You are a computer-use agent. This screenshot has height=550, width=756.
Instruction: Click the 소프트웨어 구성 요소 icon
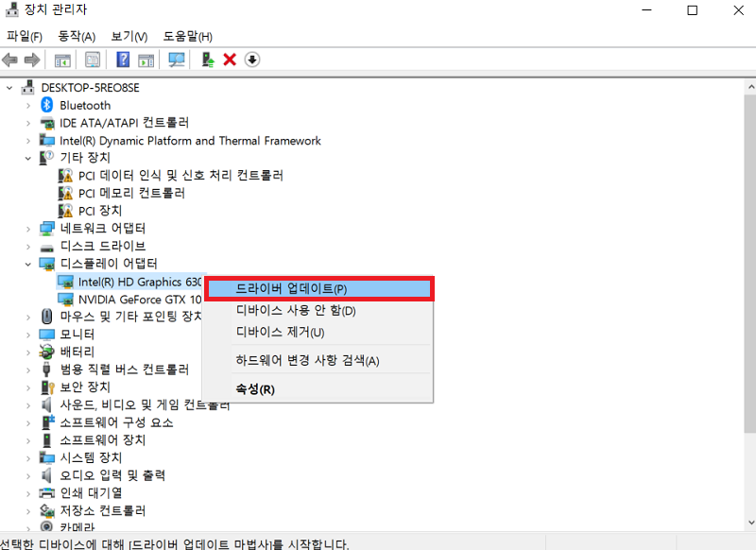pyautogui.click(x=47, y=422)
